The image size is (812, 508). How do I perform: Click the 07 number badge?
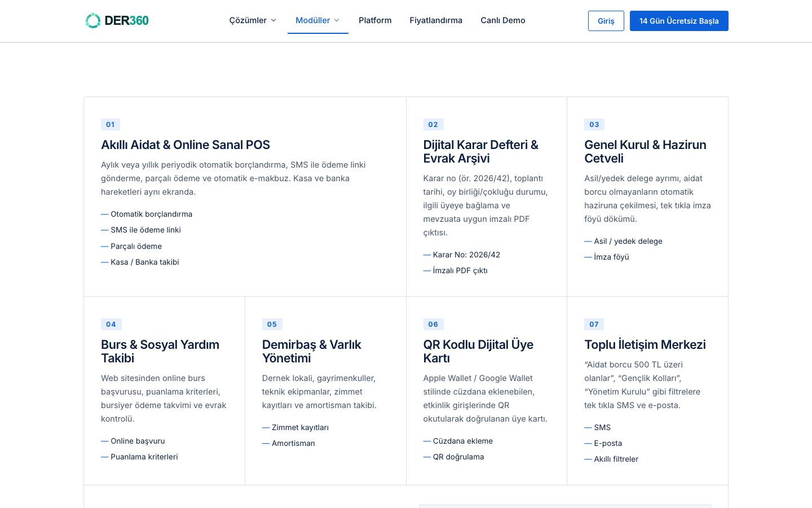tap(594, 325)
